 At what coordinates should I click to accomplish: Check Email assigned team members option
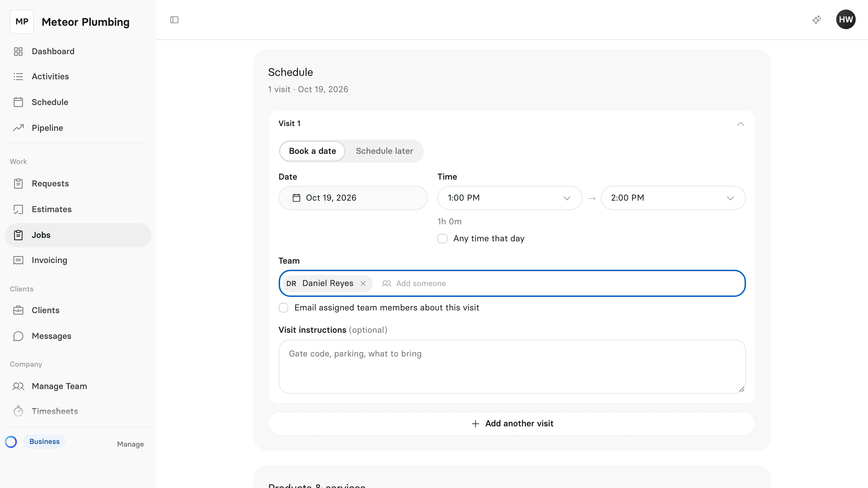[x=283, y=308]
